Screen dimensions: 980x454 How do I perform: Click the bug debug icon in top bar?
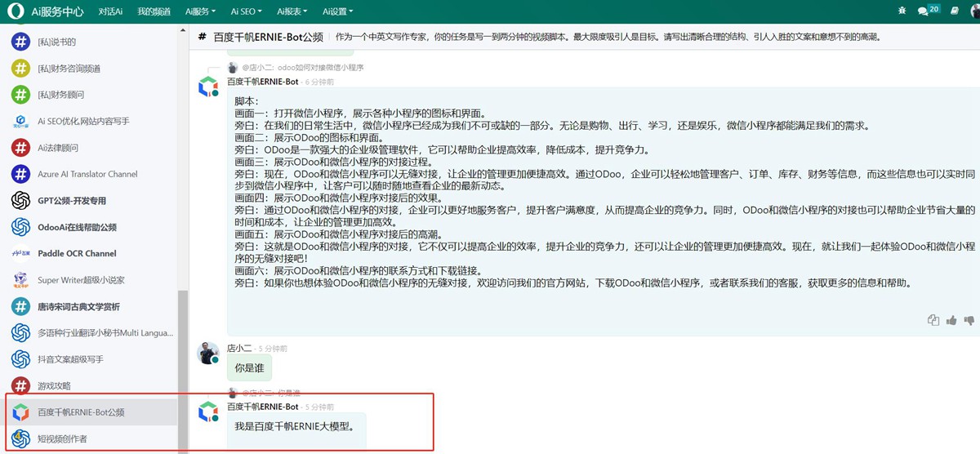[x=902, y=11]
